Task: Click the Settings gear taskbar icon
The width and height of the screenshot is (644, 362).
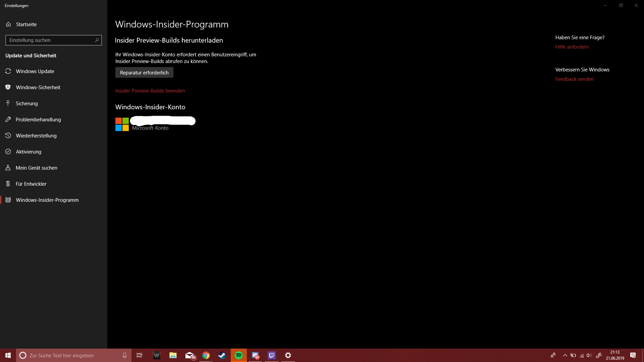Action: [288, 355]
